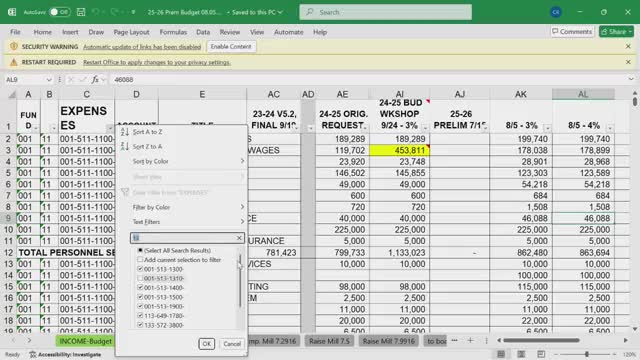
Task: Select the Raise Mill 7.9916 sheet tab
Action: point(389,341)
